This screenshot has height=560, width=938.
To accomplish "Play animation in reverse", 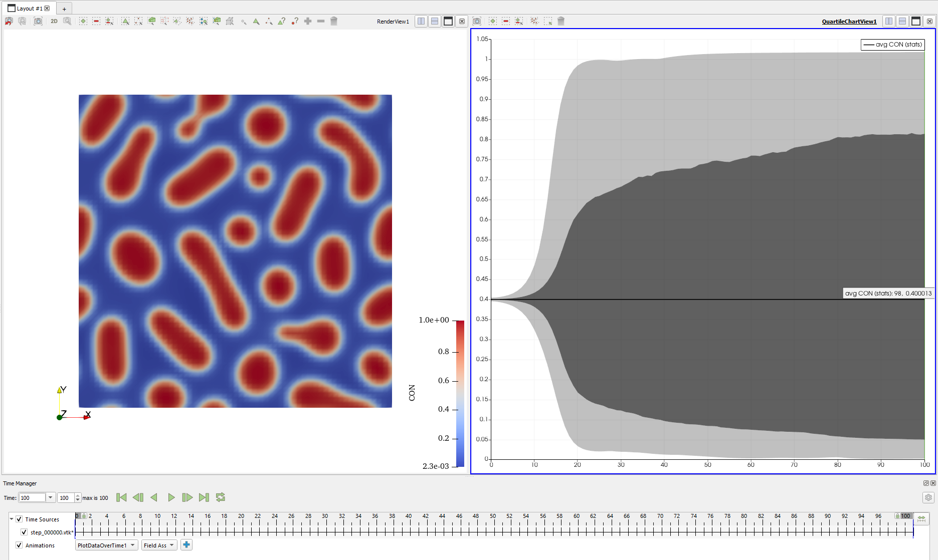I will tap(154, 497).
